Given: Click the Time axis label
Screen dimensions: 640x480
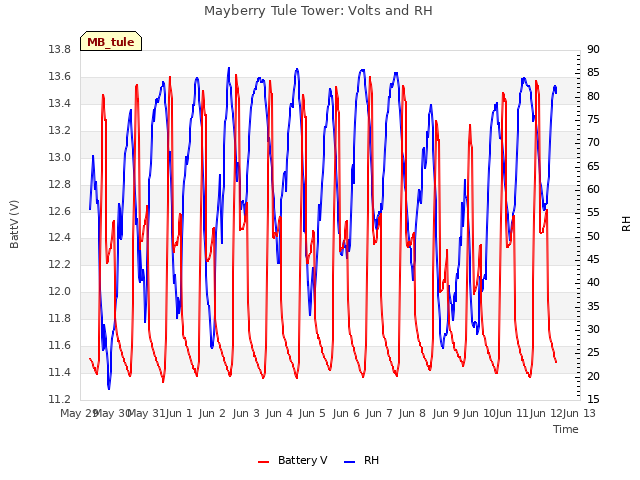Looking at the screenshot, I should tap(566, 429).
